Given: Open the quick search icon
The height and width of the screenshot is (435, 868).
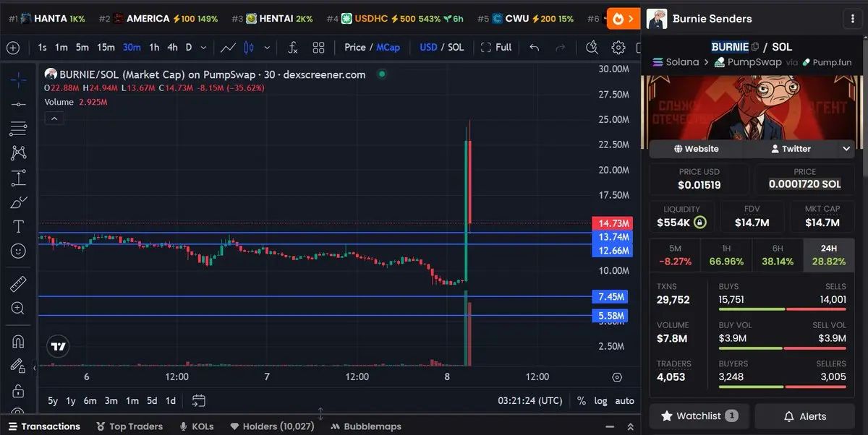Looking at the screenshot, I should click(x=592, y=48).
